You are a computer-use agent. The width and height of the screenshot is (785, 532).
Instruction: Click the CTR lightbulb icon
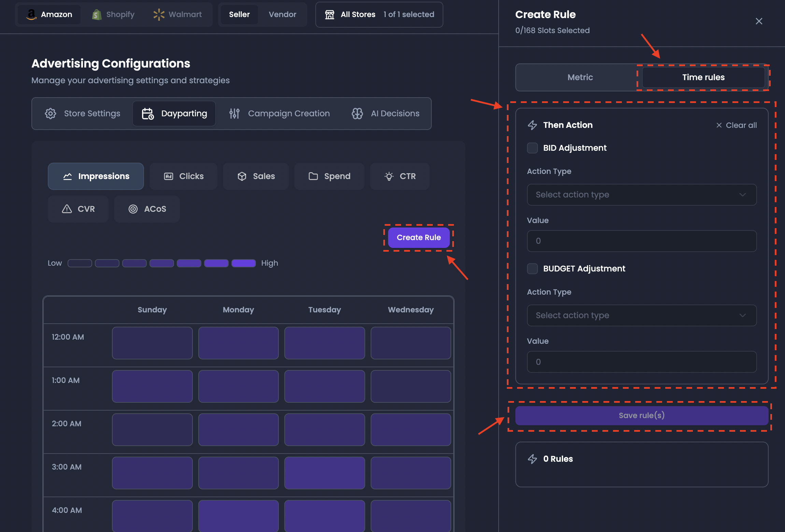pyautogui.click(x=389, y=176)
